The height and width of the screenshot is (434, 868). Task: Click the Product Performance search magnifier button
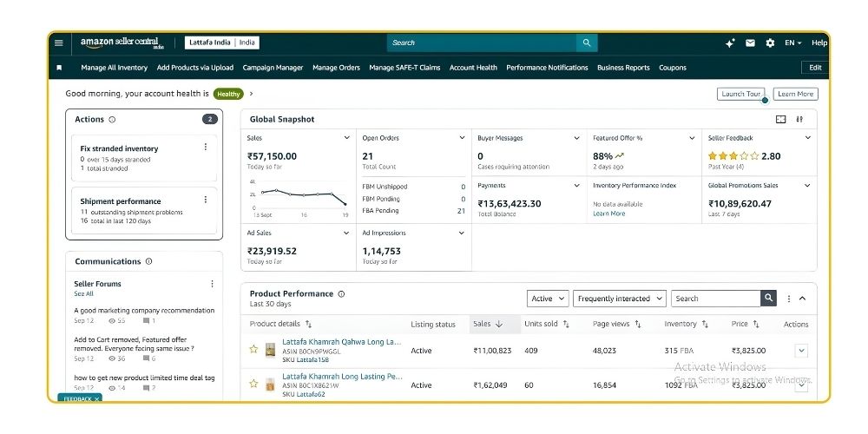tap(768, 299)
